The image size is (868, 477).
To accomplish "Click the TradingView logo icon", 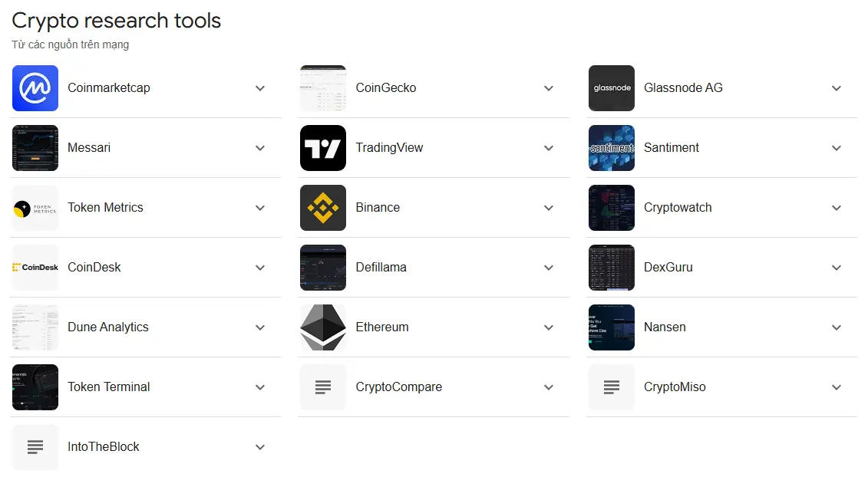I will (323, 148).
